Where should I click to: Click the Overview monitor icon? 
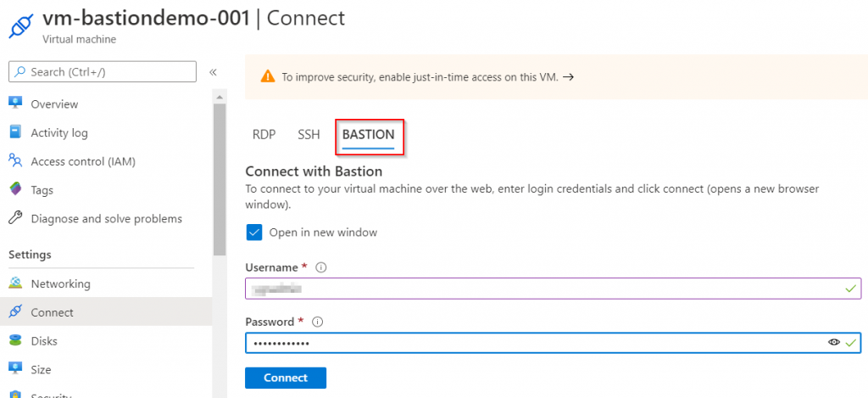click(x=15, y=103)
